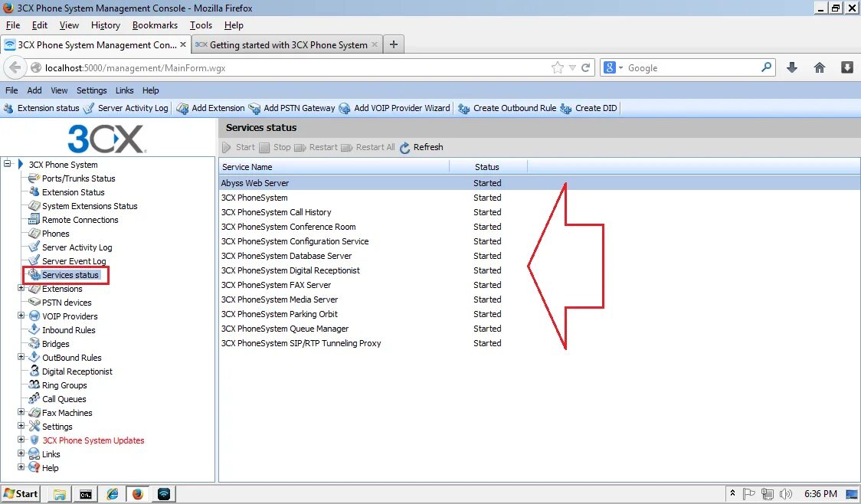The image size is (861, 504).
Task: Open Firefox Bookmarks menu
Action: point(155,25)
